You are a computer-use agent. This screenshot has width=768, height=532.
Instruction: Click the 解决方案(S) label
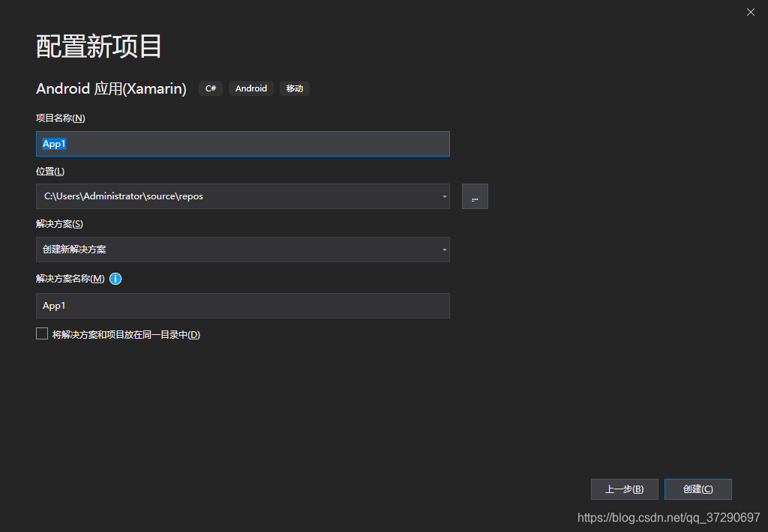click(60, 224)
